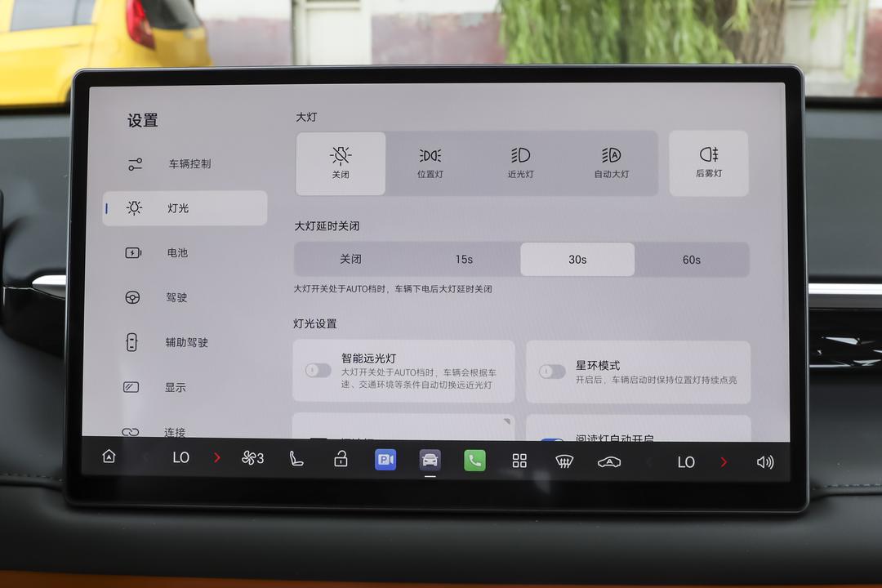Set headlight delay to 关闭
The width and height of the screenshot is (882, 588).
click(x=350, y=259)
